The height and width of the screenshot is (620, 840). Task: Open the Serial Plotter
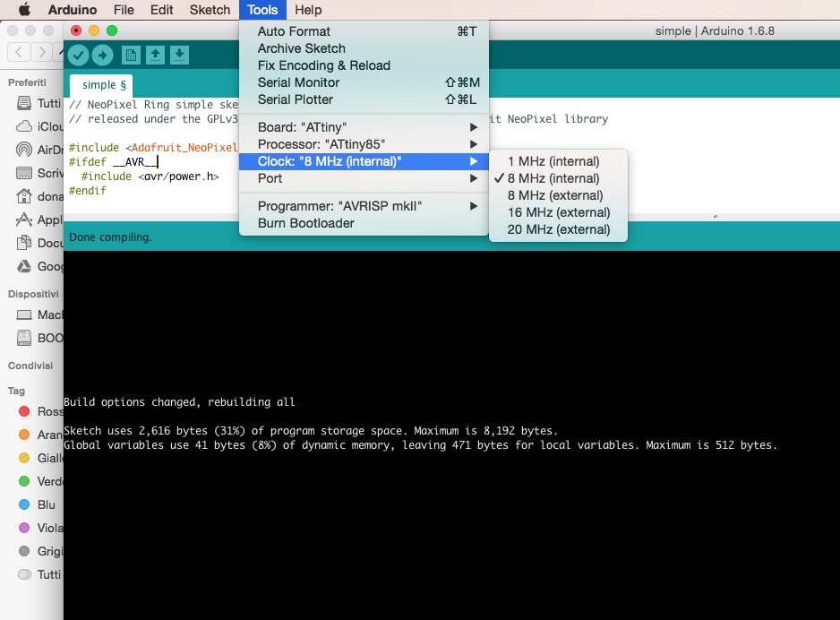[364, 100]
